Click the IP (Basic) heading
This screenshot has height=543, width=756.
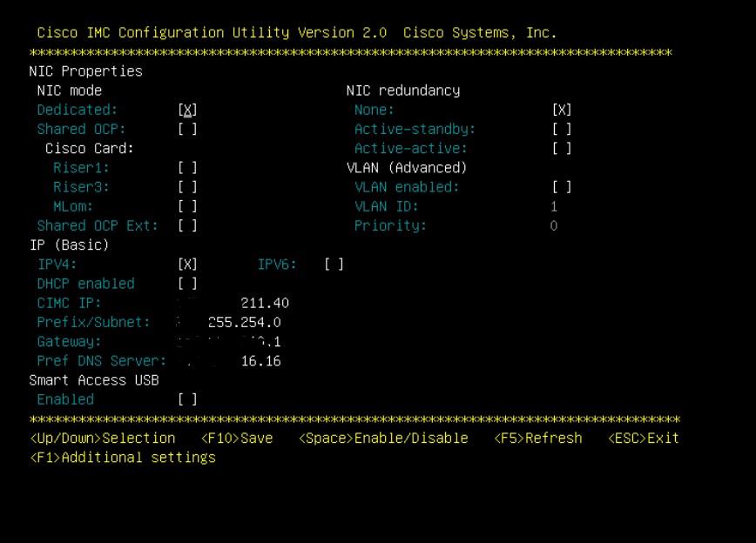tap(70, 245)
